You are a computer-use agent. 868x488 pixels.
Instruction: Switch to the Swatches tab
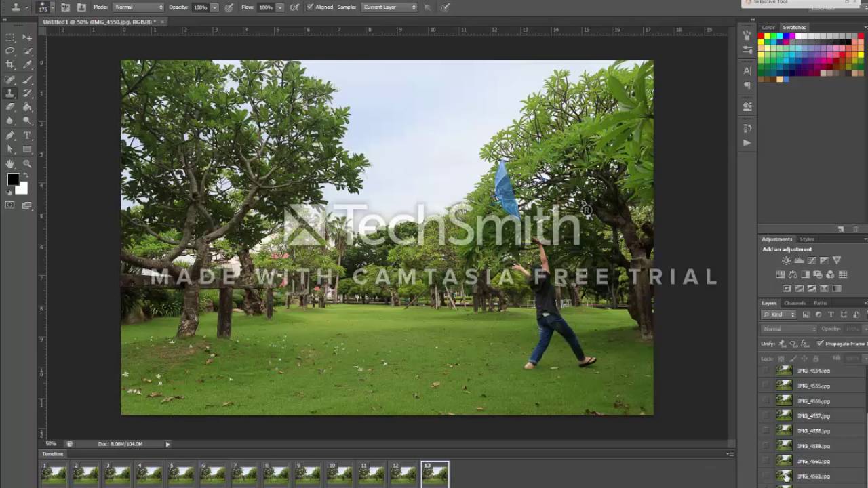click(794, 27)
